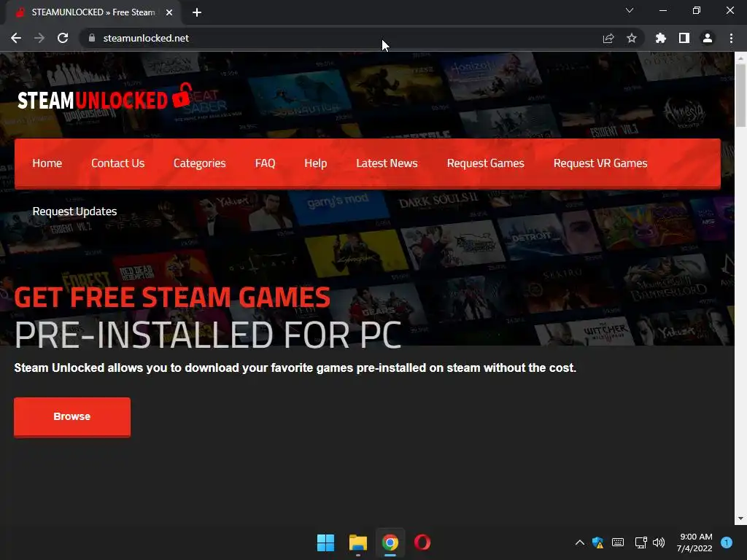Share this page using the share icon
Screen dimensions: 747x560
(608, 38)
